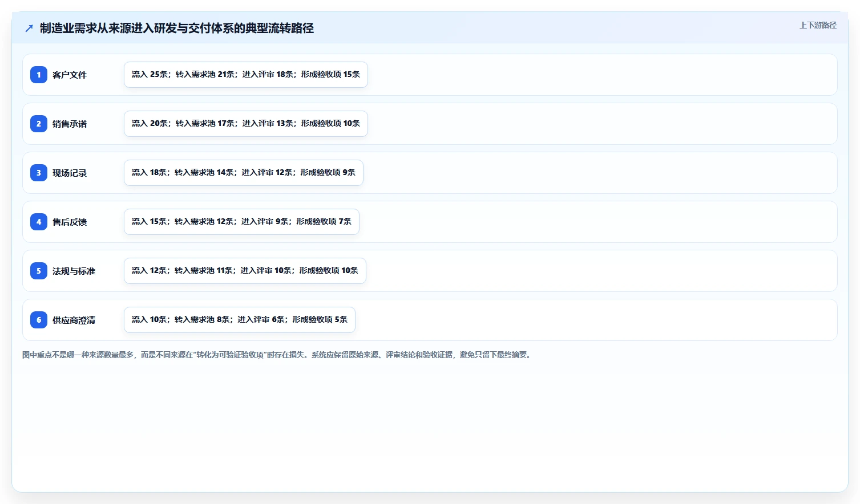Click the box starting 流入 15条
The height and width of the screenshot is (504, 860).
[x=241, y=222]
